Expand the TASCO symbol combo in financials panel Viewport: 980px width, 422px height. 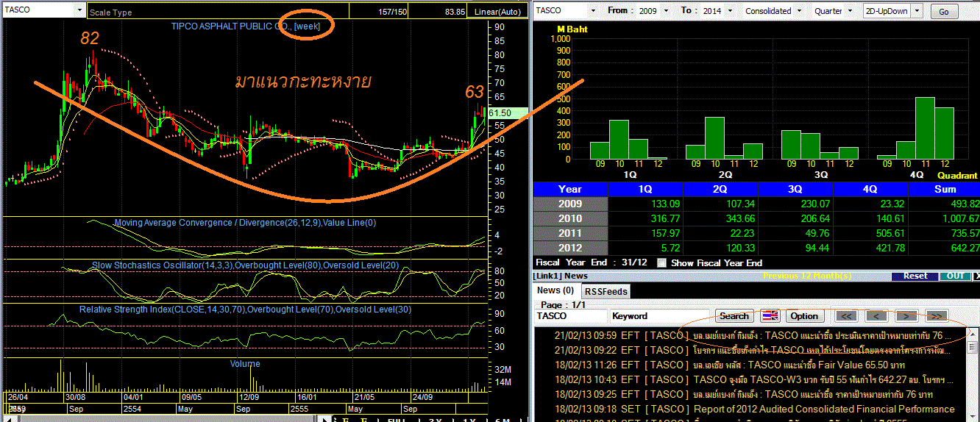594,11
